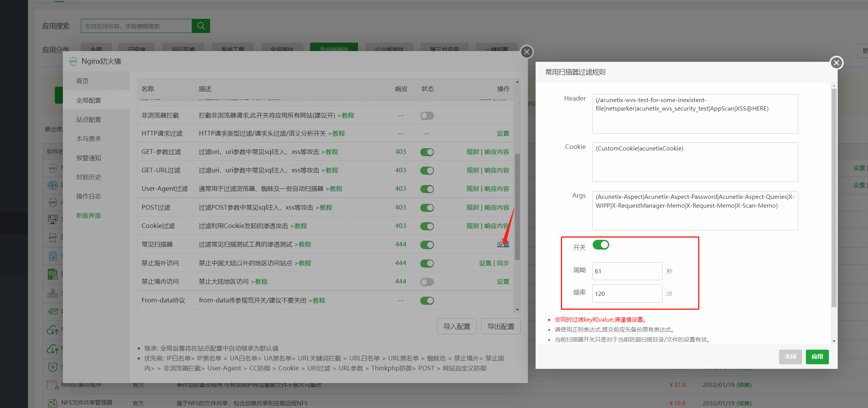This screenshot has width=868, height=408.
Task: Edit the Cookie regex text area
Action: [695, 162]
